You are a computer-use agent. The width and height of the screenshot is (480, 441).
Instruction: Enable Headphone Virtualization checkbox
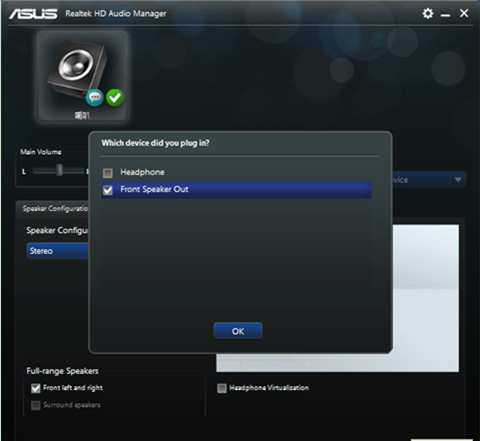click(222, 388)
